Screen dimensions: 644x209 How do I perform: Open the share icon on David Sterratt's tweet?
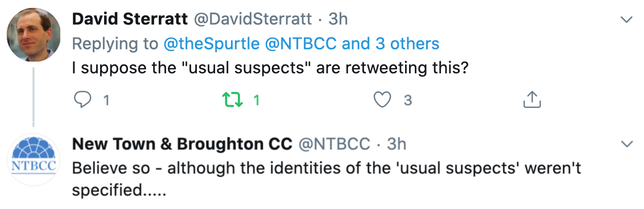[532, 99]
